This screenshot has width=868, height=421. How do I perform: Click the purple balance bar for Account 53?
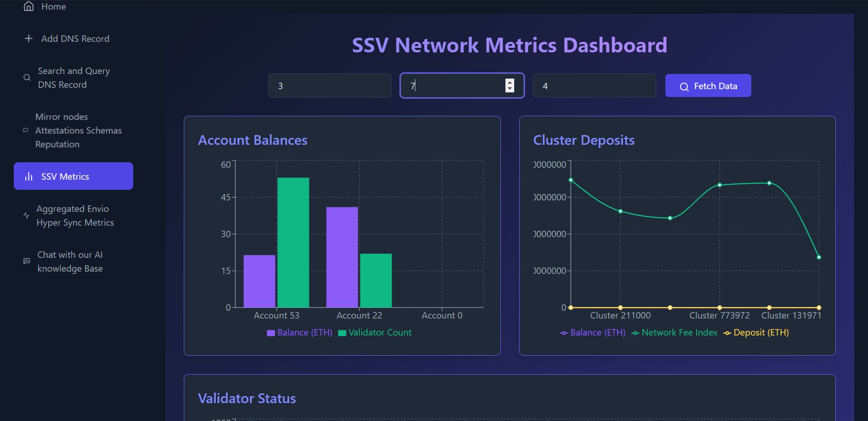[259, 281]
